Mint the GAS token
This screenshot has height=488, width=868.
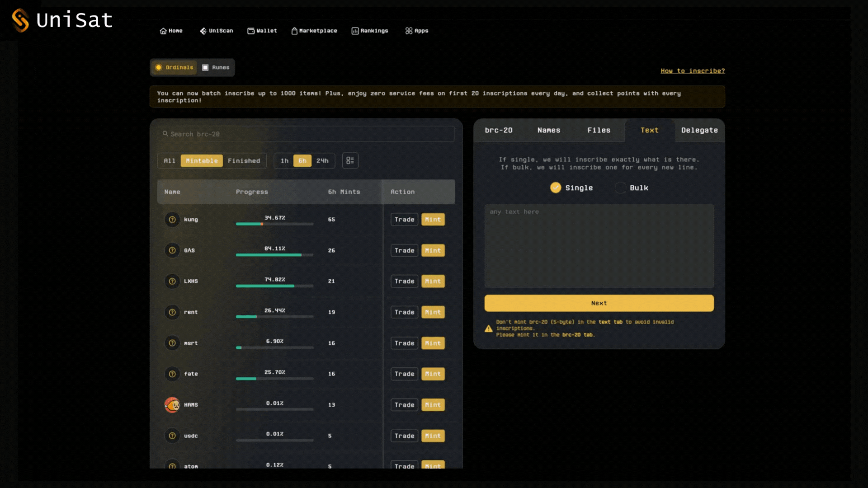pos(433,250)
